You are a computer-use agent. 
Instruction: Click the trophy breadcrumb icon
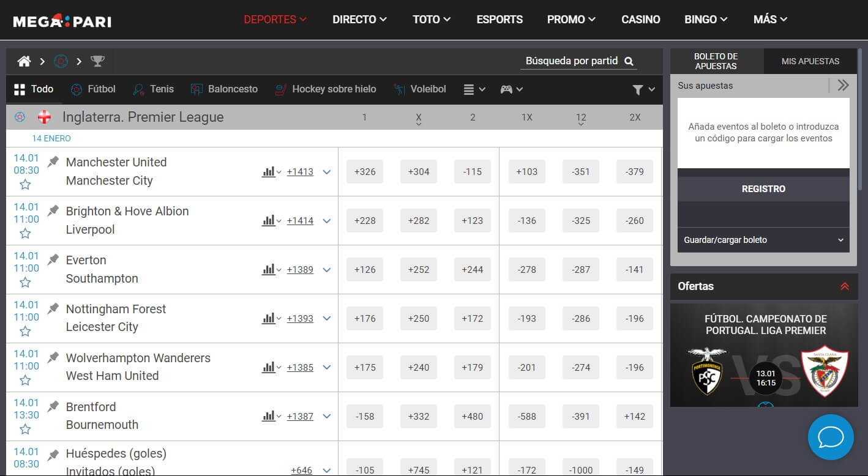click(x=97, y=61)
